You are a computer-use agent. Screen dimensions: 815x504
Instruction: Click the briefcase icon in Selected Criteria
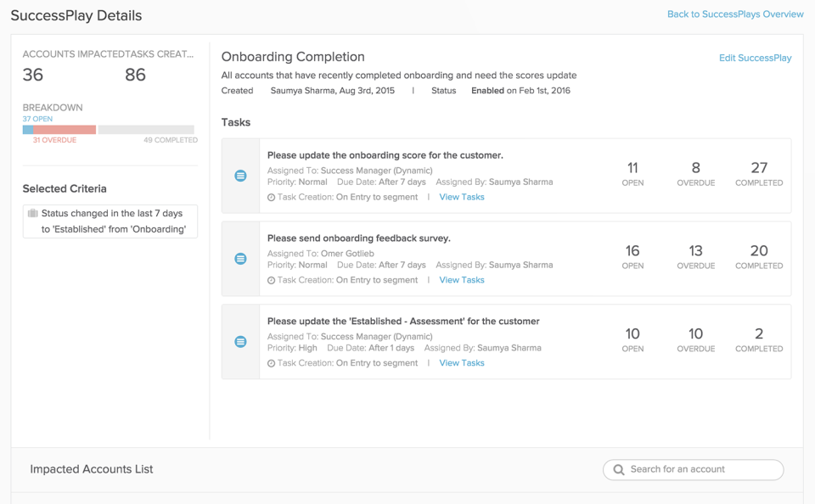coord(33,213)
